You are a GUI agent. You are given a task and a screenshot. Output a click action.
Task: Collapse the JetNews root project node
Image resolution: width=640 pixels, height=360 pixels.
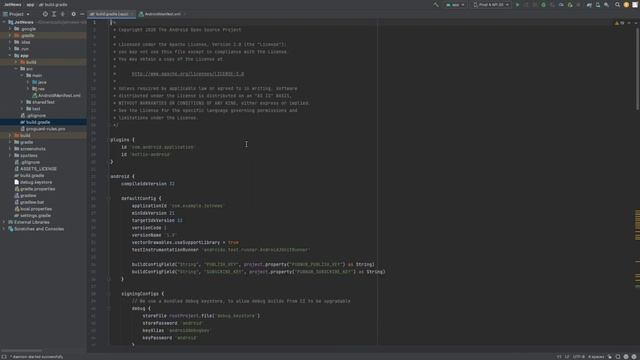coord(4,22)
